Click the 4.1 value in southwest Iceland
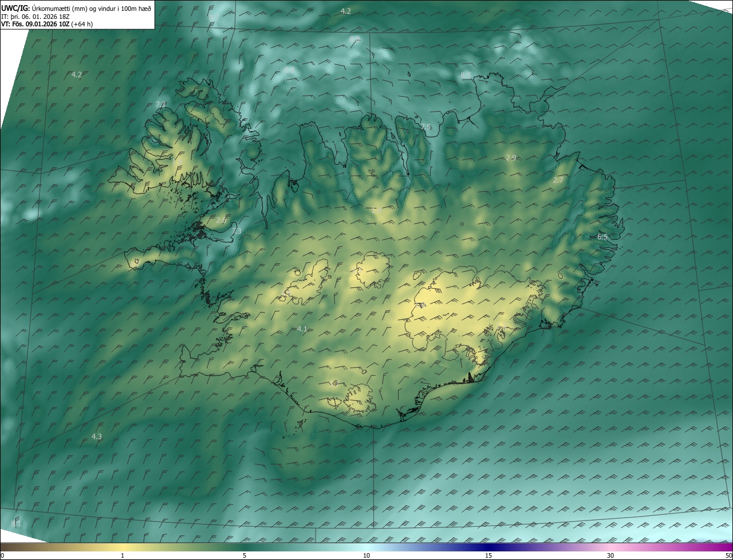The width and height of the screenshot is (733, 560). [302, 329]
